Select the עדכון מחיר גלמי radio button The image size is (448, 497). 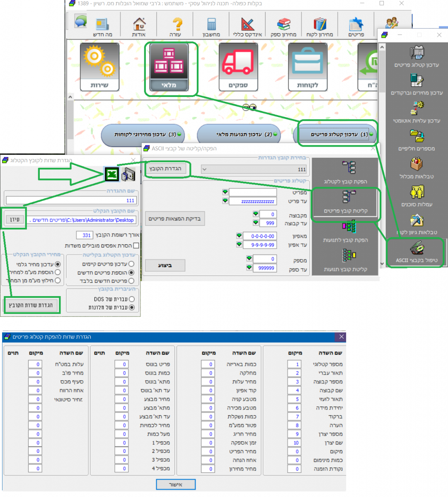[58, 264]
